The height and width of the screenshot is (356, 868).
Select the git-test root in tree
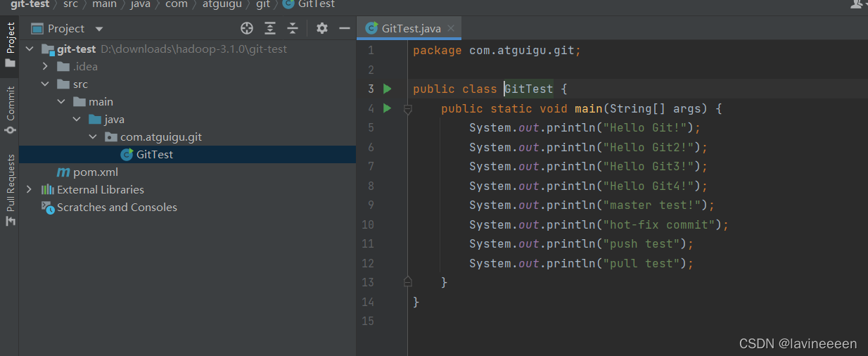pyautogui.click(x=187, y=49)
